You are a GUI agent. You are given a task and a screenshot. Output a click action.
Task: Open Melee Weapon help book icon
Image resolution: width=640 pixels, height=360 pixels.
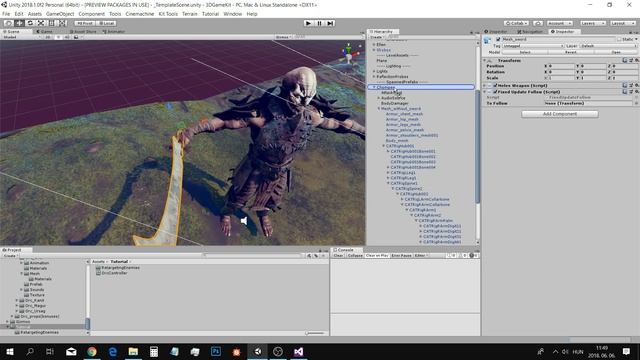click(625, 85)
